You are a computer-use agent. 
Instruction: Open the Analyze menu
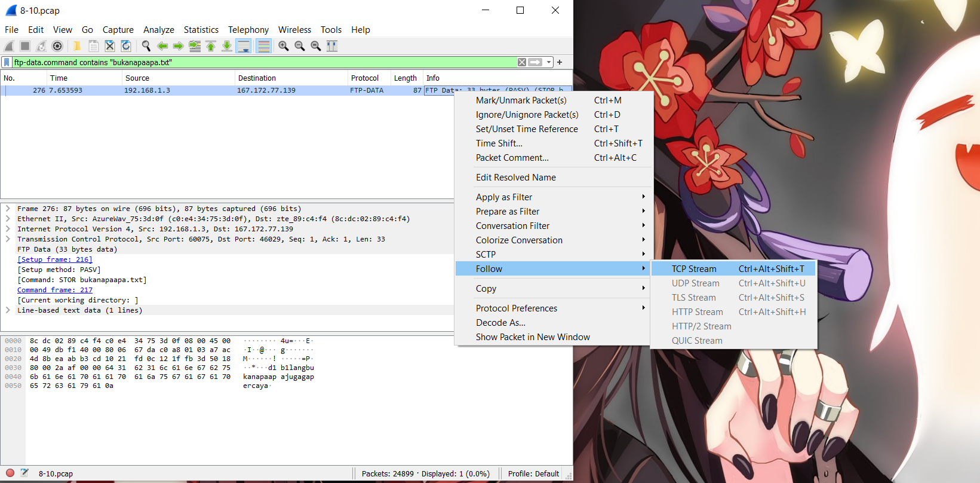click(159, 30)
